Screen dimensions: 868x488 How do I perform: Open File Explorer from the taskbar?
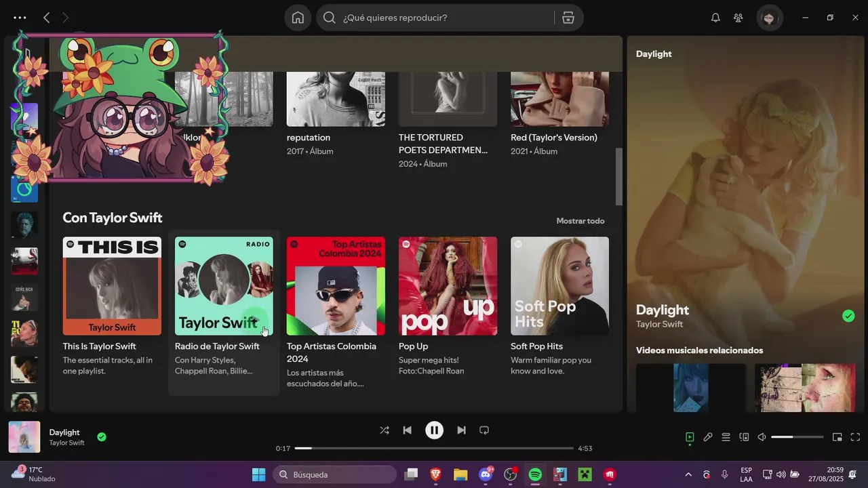(460, 474)
